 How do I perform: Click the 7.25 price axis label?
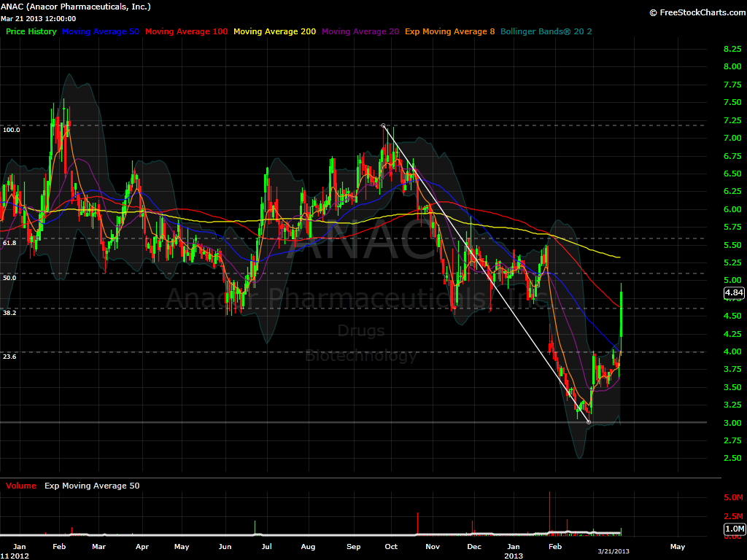[x=732, y=120]
